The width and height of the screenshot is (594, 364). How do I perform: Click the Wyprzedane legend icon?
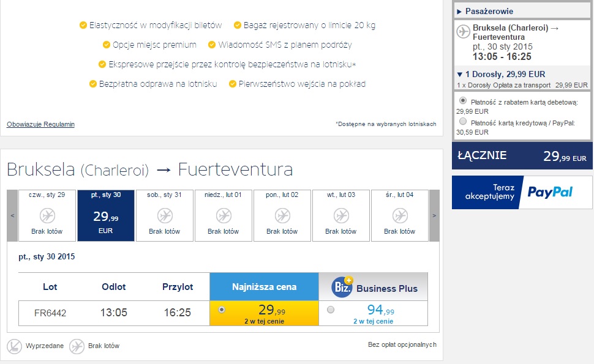pos(15,346)
